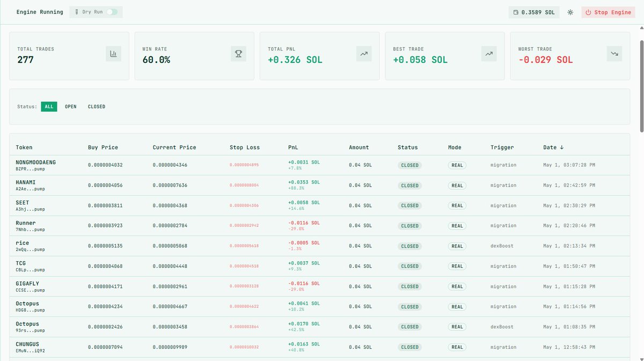Image resolution: width=644 pixels, height=361 pixels.
Task: Click the Engine Running status text
Action: click(x=40, y=12)
